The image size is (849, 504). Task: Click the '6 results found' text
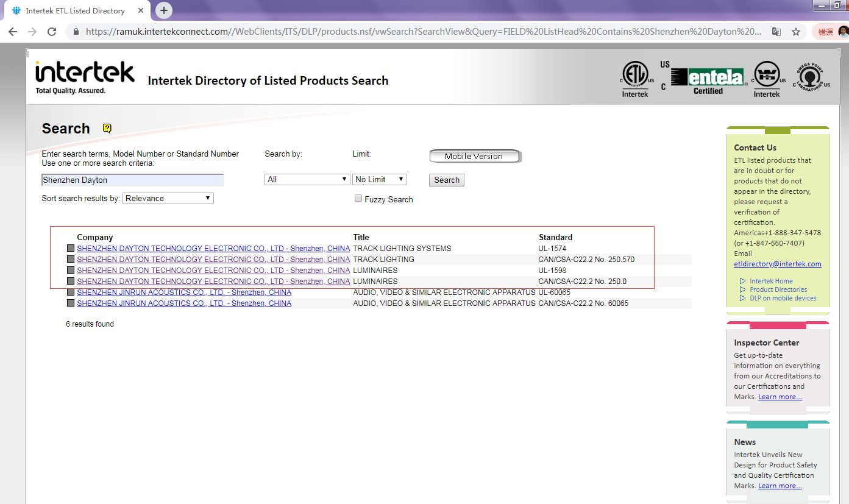point(90,324)
